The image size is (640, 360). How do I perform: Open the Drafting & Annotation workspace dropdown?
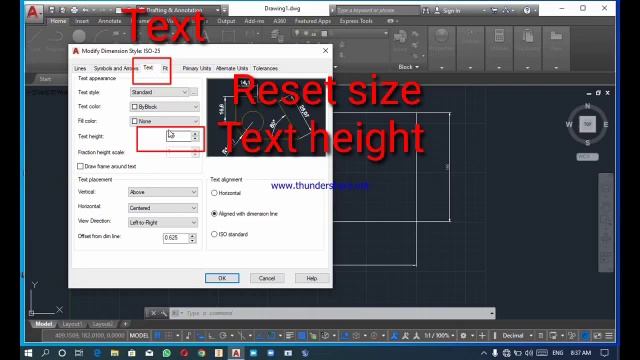(x=178, y=10)
